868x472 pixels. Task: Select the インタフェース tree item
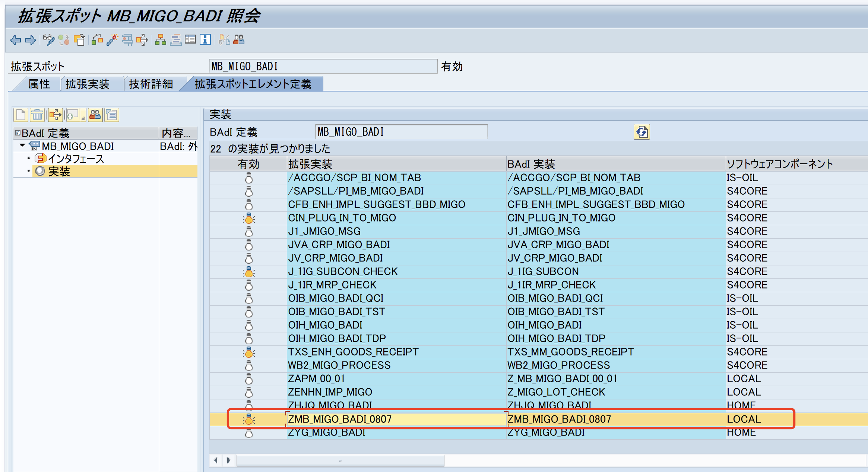pyautogui.click(x=76, y=159)
